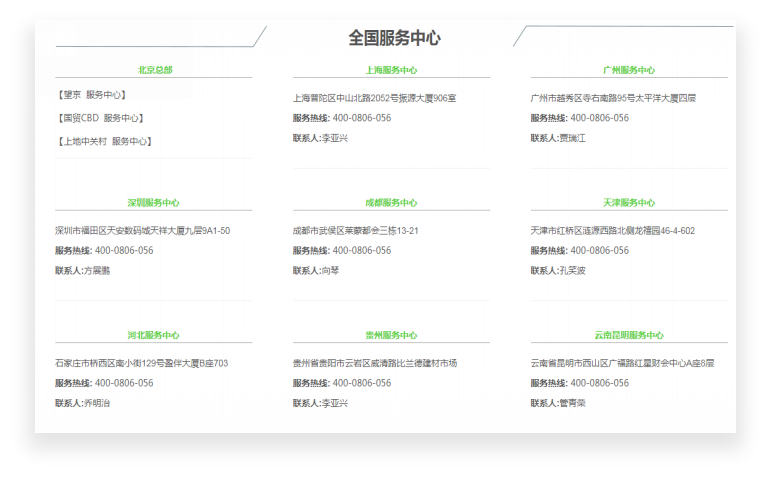Open the 上地中关村 服务中心 link
Image resolution: width=772 pixels, height=478 pixels.
tap(105, 141)
